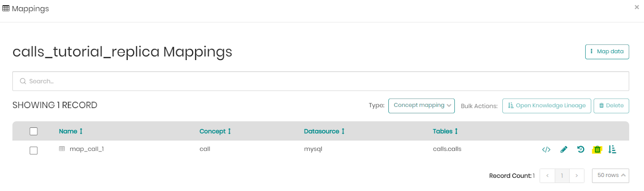Click the Open Knowledge Lineage bulk button
This screenshot has width=644, height=191.
[547, 106]
